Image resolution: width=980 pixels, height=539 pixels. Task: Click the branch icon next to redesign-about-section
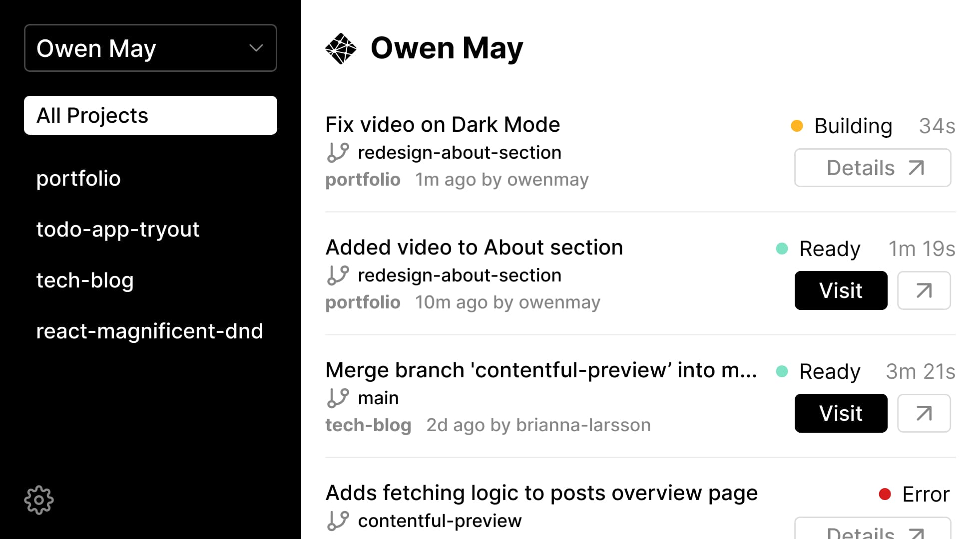point(338,152)
